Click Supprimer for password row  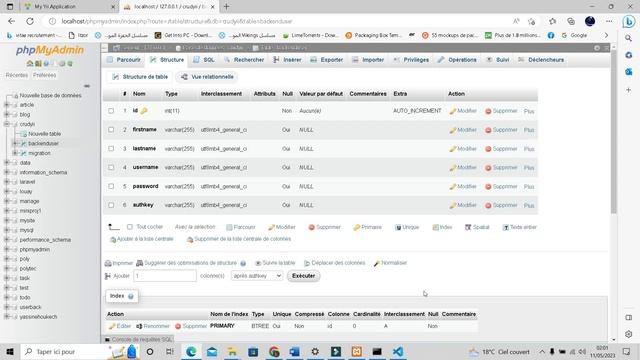(x=501, y=187)
